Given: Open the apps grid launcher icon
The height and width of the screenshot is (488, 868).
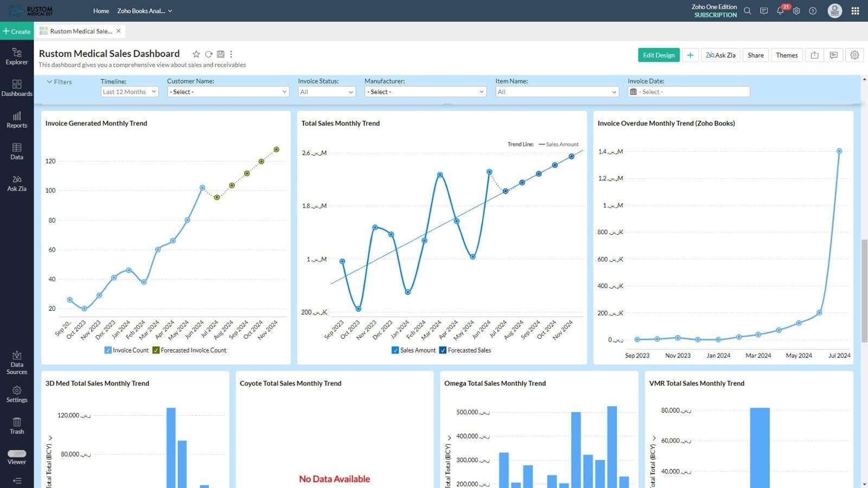Looking at the screenshot, I should (856, 11).
